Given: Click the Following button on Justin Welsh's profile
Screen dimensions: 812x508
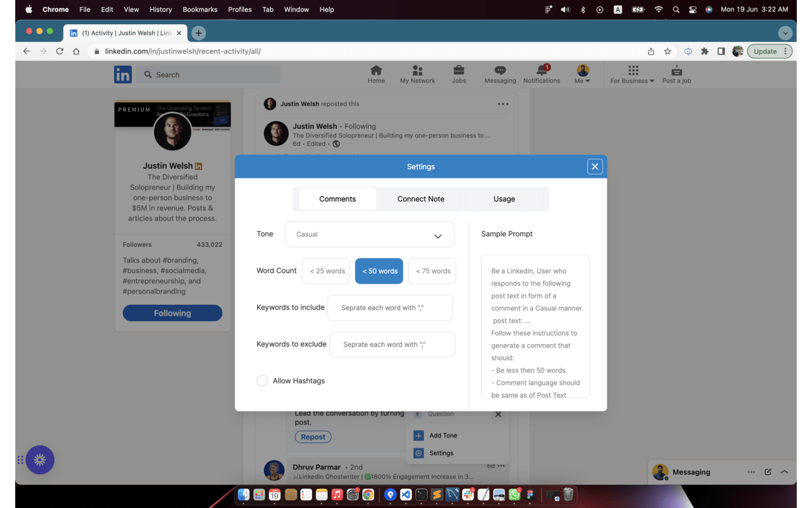Looking at the screenshot, I should [172, 312].
